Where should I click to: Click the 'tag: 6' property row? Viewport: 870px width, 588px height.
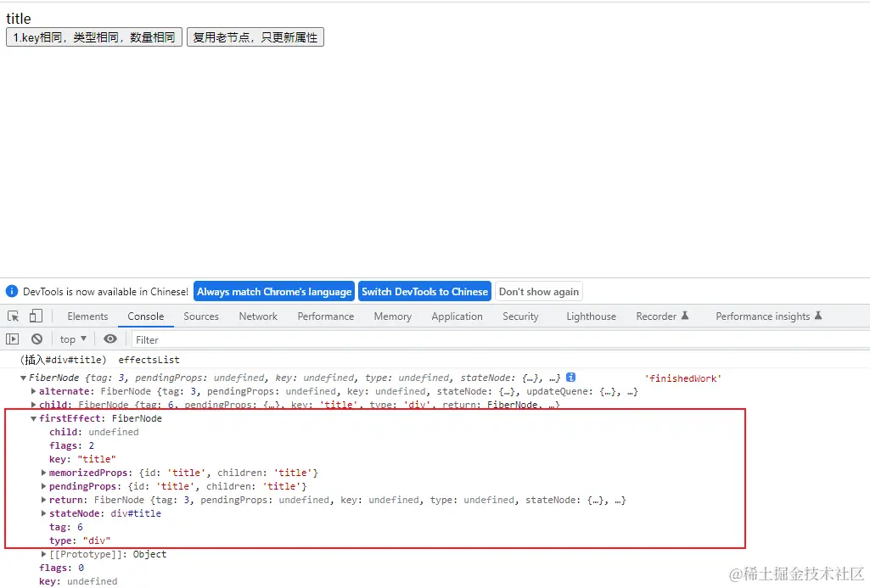pyautogui.click(x=66, y=527)
